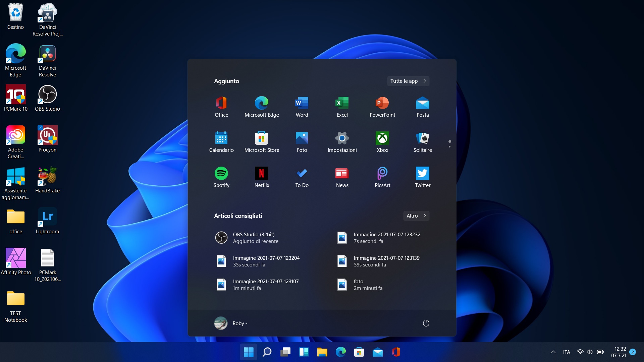Click the volume speaker tray icon
This screenshot has width=644, height=362.
coord(590,352)
